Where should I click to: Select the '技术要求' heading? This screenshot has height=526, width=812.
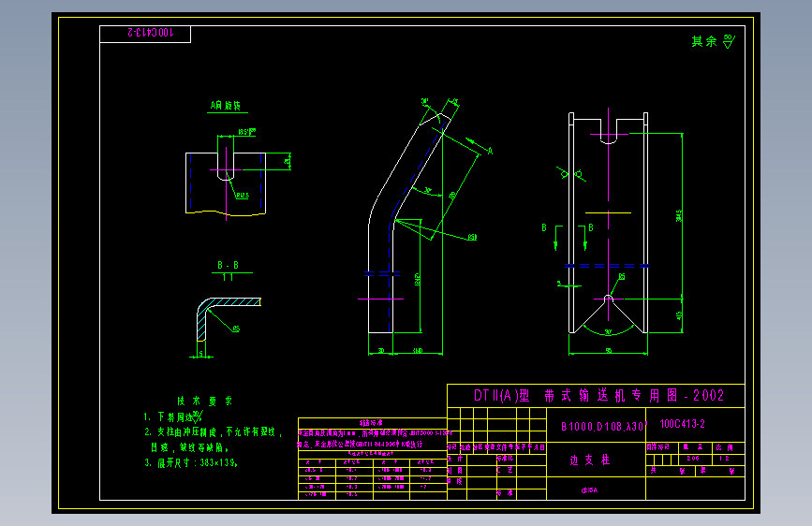click(205, 402)
